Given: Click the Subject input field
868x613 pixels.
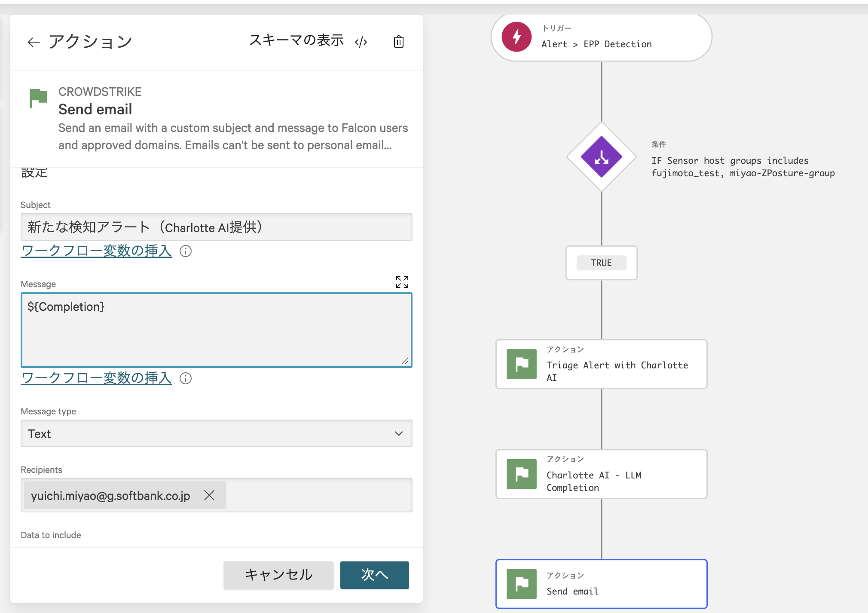Looking at the screenshot, I should [216, 227].
